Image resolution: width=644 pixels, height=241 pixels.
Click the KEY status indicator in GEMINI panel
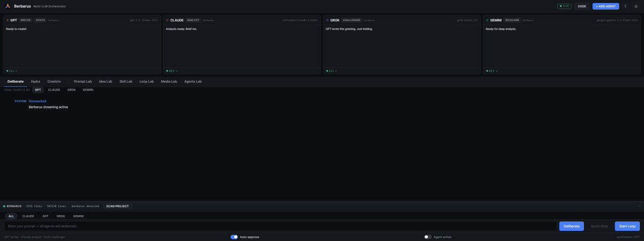492,71
